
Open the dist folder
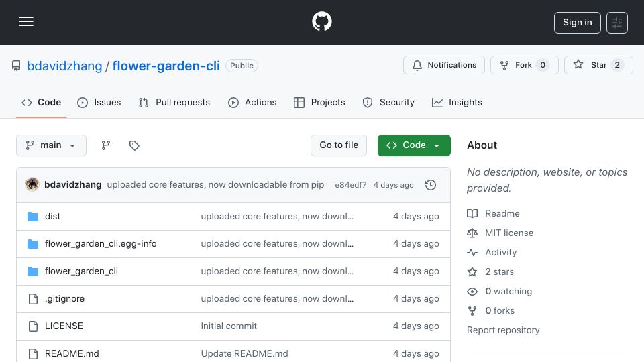pyautogui.click(x=52, y=217)
